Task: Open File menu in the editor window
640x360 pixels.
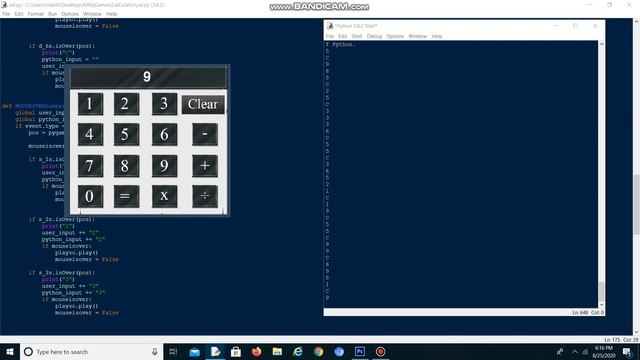Action: (6, 14)
